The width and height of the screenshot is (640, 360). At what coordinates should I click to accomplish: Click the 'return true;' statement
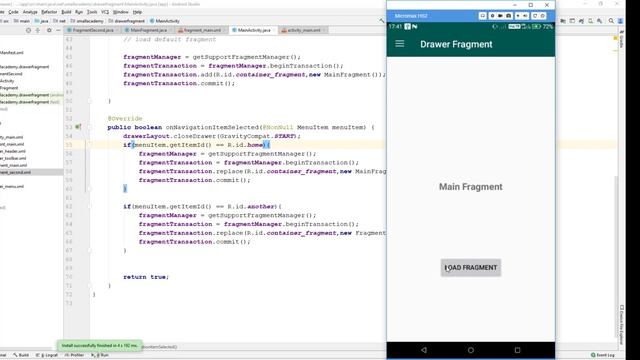click(146, 277)
